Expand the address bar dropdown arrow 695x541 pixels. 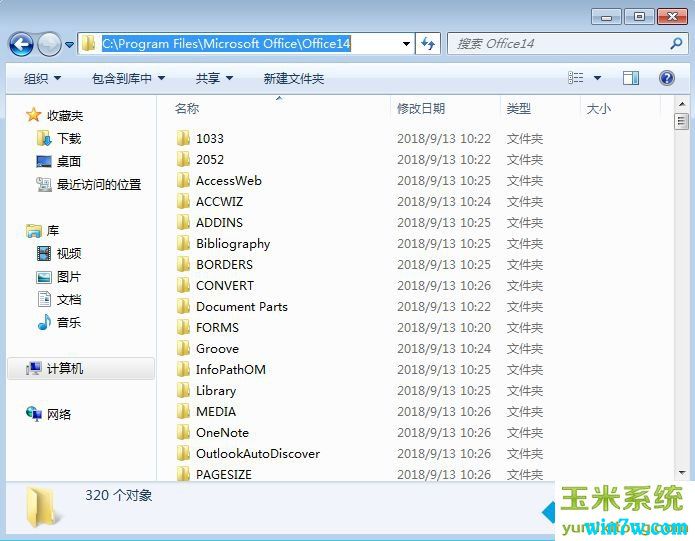coord(406,44)
